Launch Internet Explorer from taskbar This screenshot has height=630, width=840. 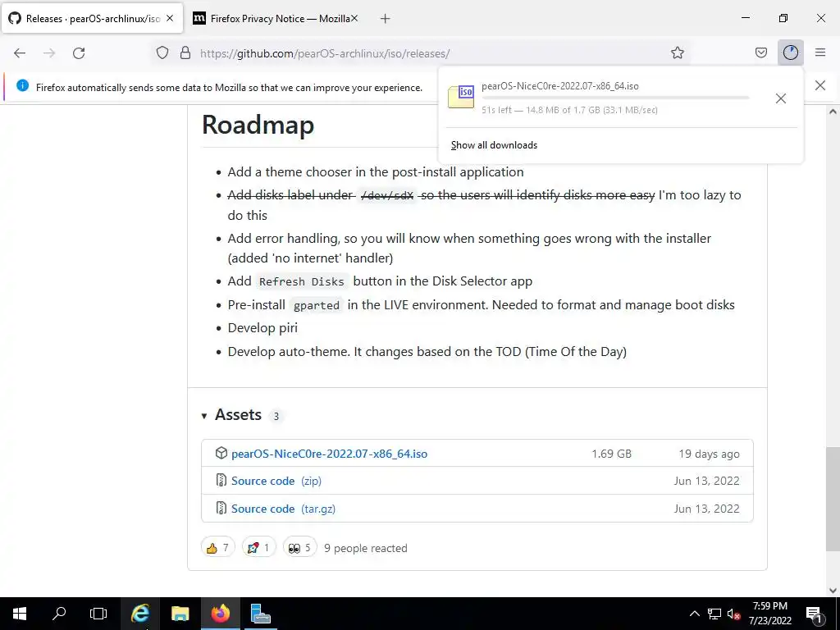139,614
